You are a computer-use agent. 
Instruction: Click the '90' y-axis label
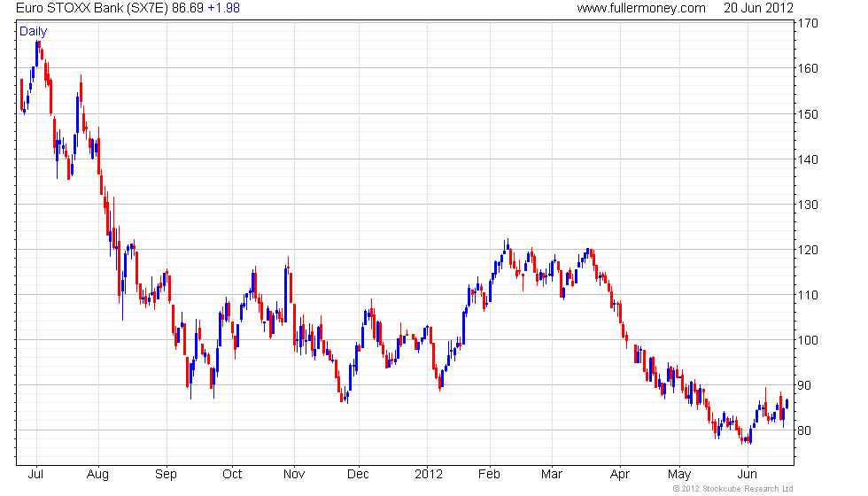804,385
